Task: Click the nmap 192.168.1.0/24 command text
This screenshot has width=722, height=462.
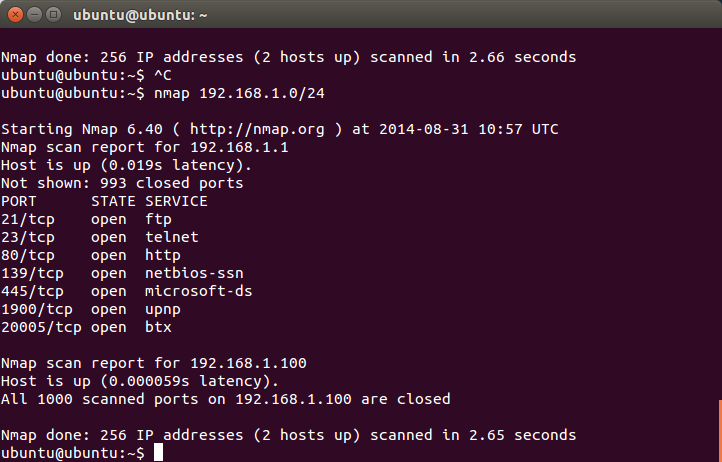Action: pos(239,93)
